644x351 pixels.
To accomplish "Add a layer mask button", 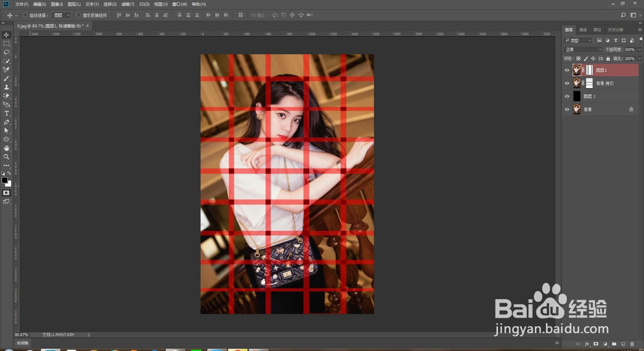I will 596,344.
